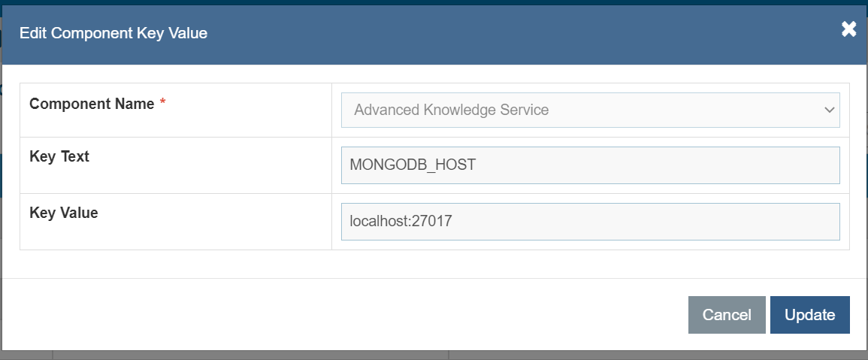Click the chevron arrow of Component Name select

[830, 110]
